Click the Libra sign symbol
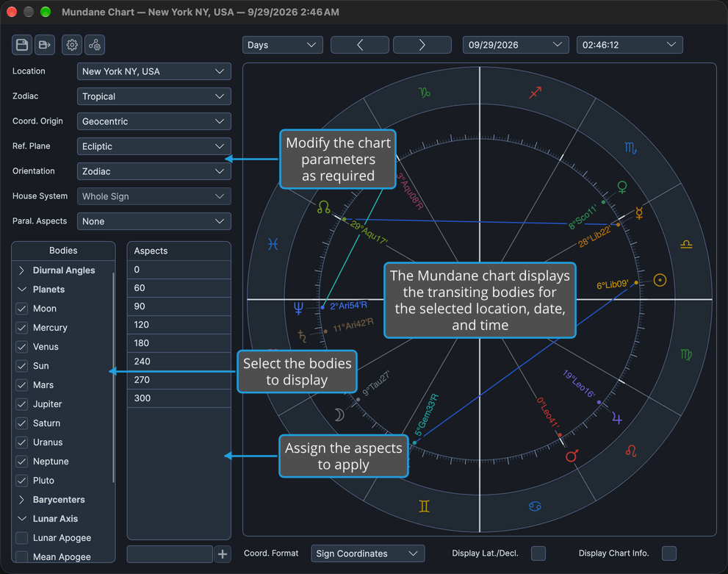Image resolution: width=728 pixels, height=574 pixels. point(686,244)
